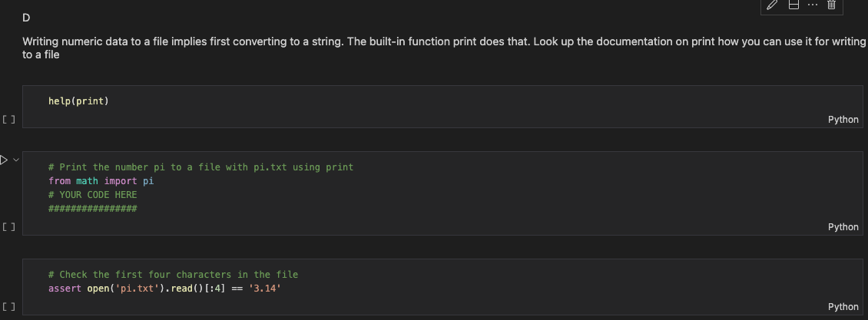Image resolution: width=868 pixels, height=320 pixels.
Task: Click the '# Print the number pi' comment line
Action: click(x=200, y=167)
